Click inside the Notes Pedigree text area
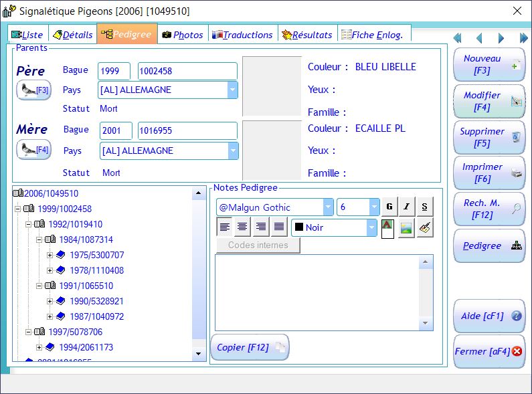This screenshot has width=532, height=394. click(317, 292)
